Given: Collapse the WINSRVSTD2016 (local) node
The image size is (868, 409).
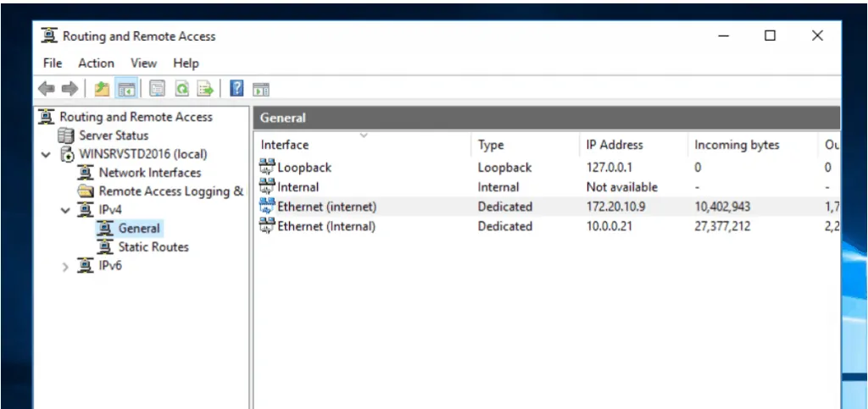Looking at the screenshot, I should pos(46,155).
